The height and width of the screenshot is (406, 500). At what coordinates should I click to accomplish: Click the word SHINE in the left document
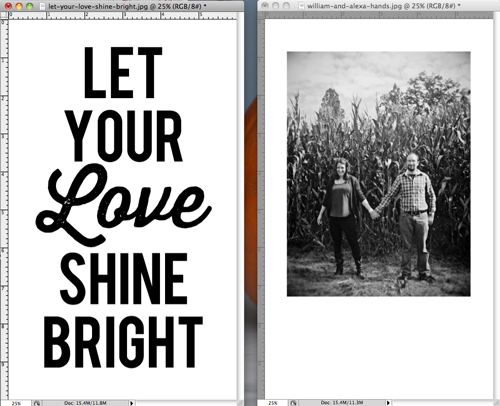[x=123, y=279]
